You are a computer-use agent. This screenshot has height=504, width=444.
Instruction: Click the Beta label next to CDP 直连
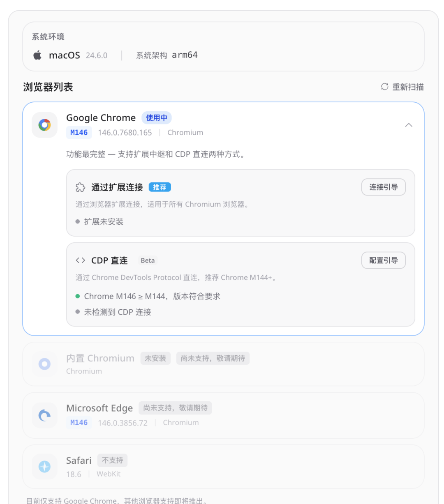click(x=148, y=260)
